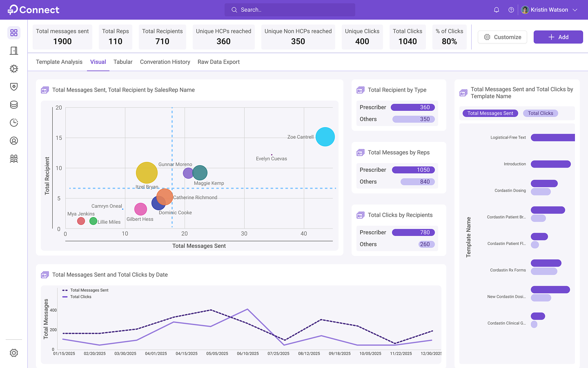The image size is (588, 368).
Task: Toggle the Total Clicks legend pill
Action: pyautogui.click(x=540, y=113)
